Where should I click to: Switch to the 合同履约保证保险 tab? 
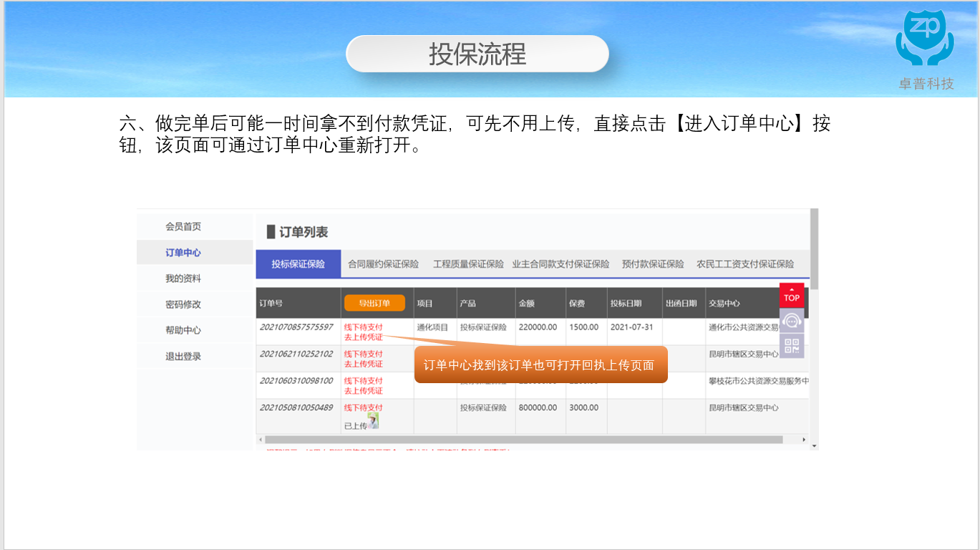(x=384, y=264)
